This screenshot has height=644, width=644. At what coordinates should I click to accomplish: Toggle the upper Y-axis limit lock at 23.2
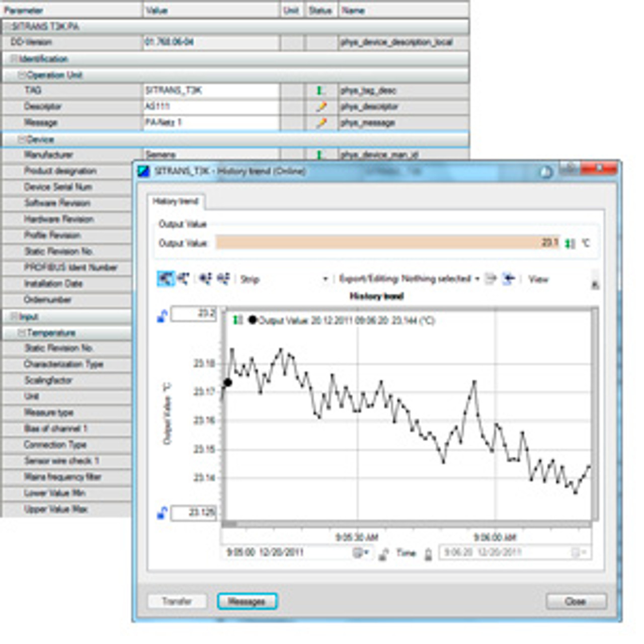(162, 316)
